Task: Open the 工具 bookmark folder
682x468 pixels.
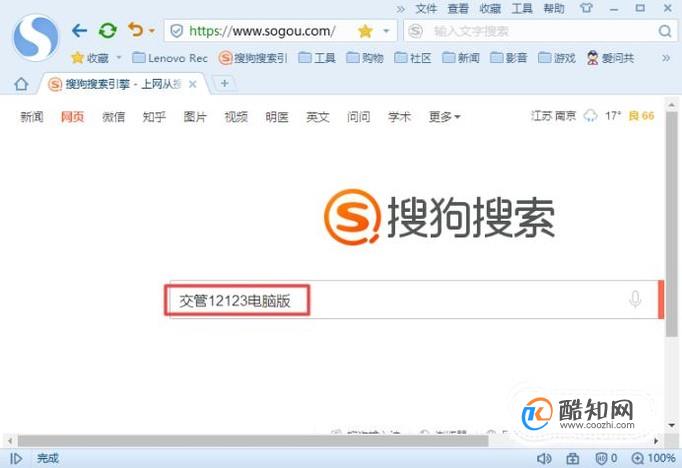Action: (317, 58)
